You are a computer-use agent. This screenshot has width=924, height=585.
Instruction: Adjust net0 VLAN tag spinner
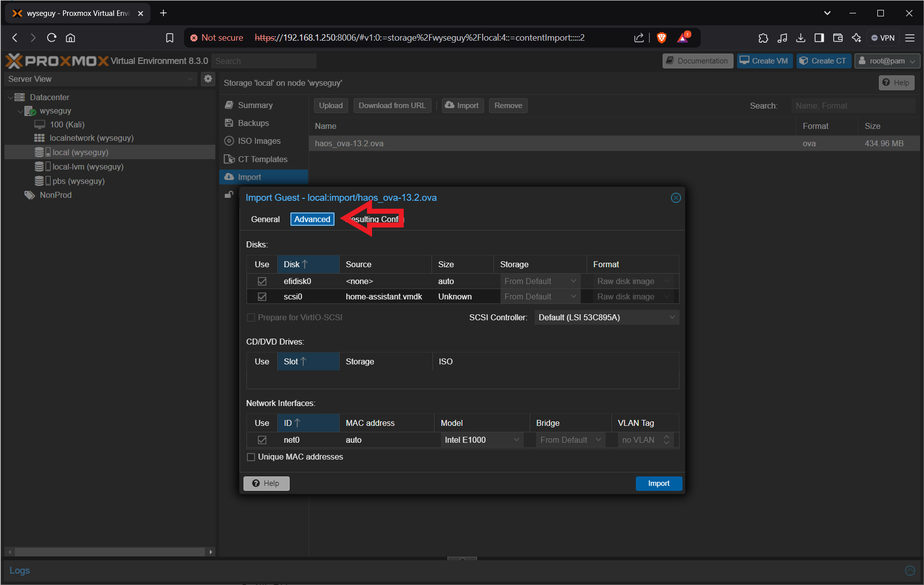667,440
